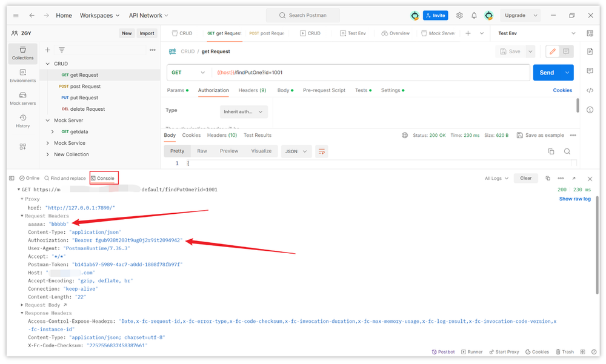The width and height of the screenshot is (606, 364).
Task: Click the Invite button
Action: (435, 16)
